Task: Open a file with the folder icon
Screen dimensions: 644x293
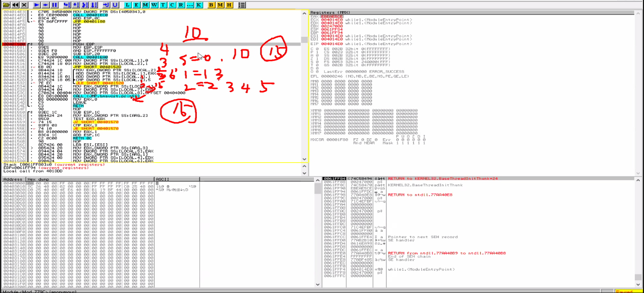Action: tap(5, 5)
